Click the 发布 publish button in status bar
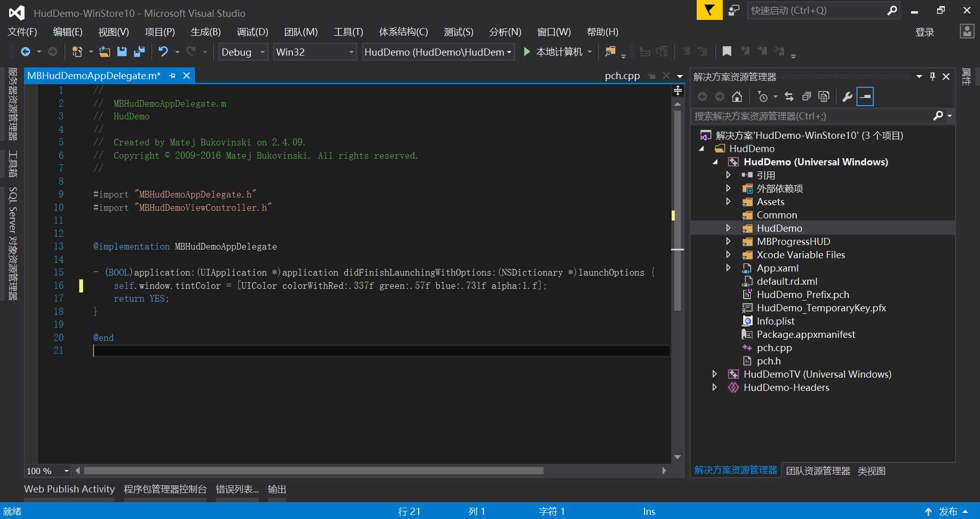 [x=948, y=511]
